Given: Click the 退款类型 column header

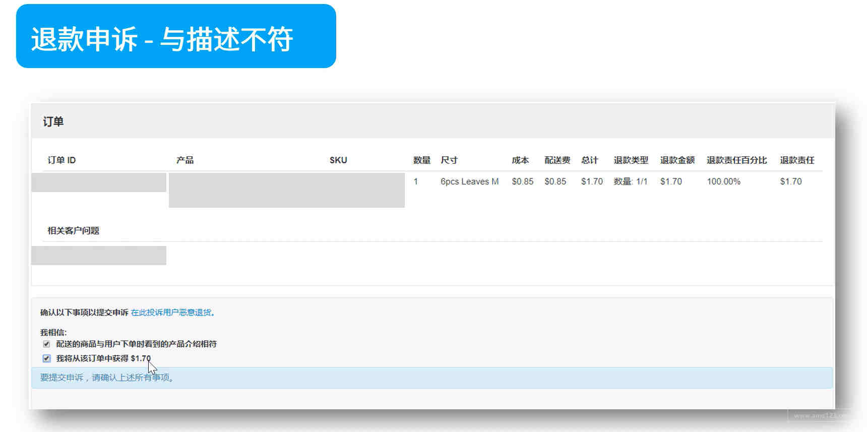Looking at the screenshot, I should [x=631, y=160].
